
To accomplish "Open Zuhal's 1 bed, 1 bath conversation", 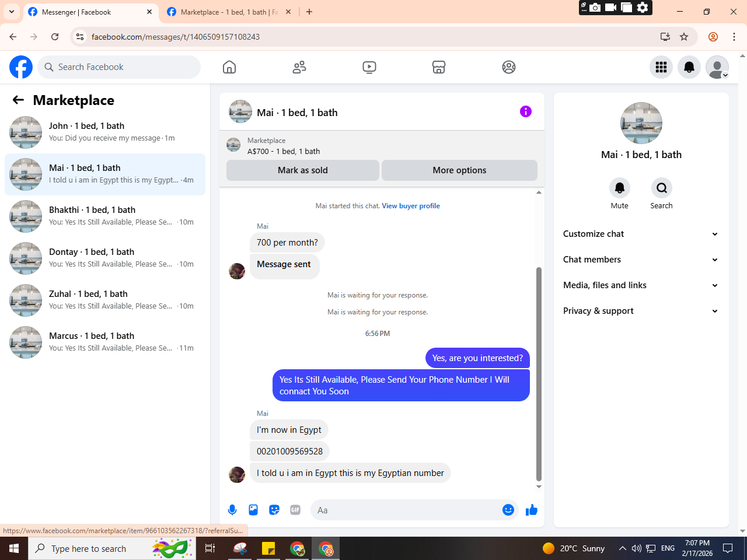I will click(105, 300).
